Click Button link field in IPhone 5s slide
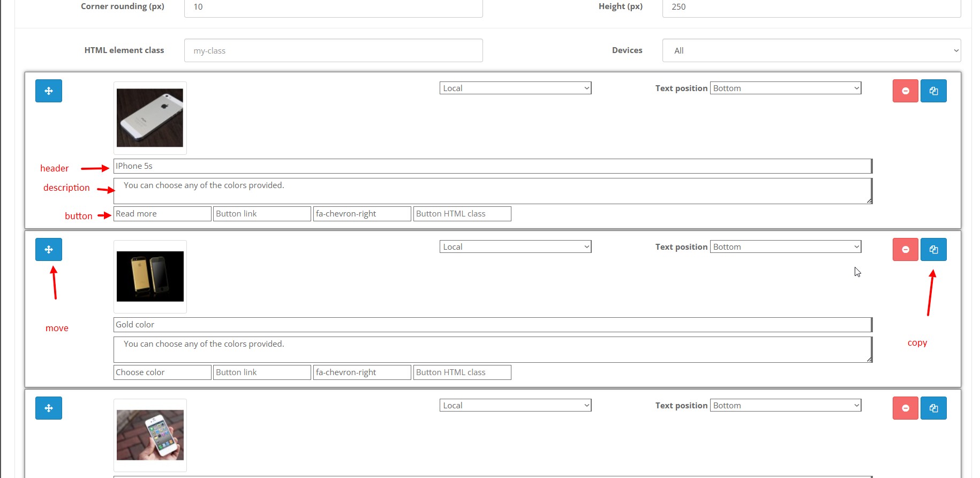This screenshot has height=478, width=980. click(262, 214)
